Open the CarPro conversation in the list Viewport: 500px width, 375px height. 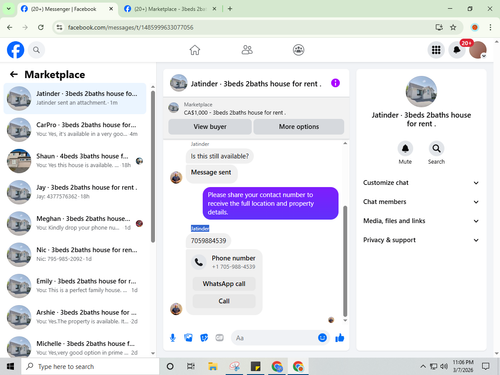(75, 129)
